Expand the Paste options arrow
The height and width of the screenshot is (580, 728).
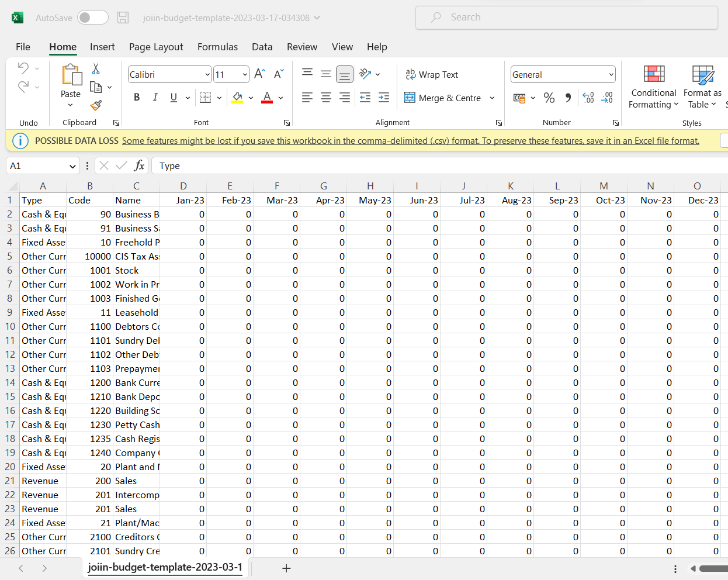70,105
